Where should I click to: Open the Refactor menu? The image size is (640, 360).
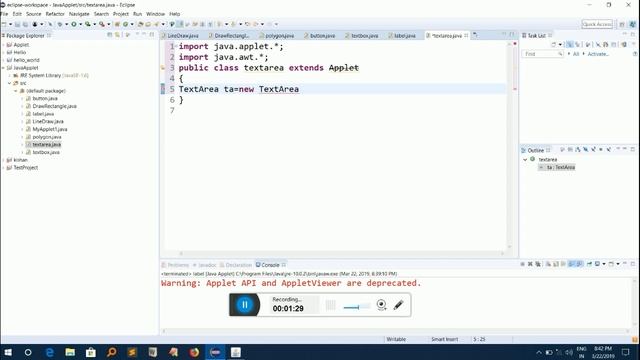(x=55, y=14)
